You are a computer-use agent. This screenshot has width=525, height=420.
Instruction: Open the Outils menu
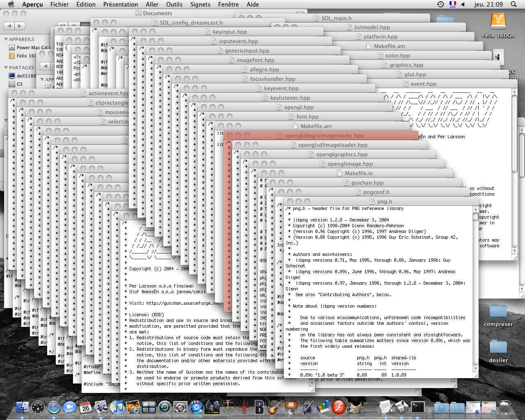coord(174,5)
